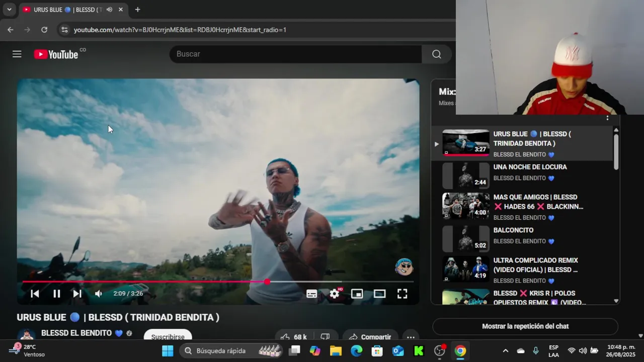
Task: Launch Copilot from taskbar
Action: (x=315, y=351)
